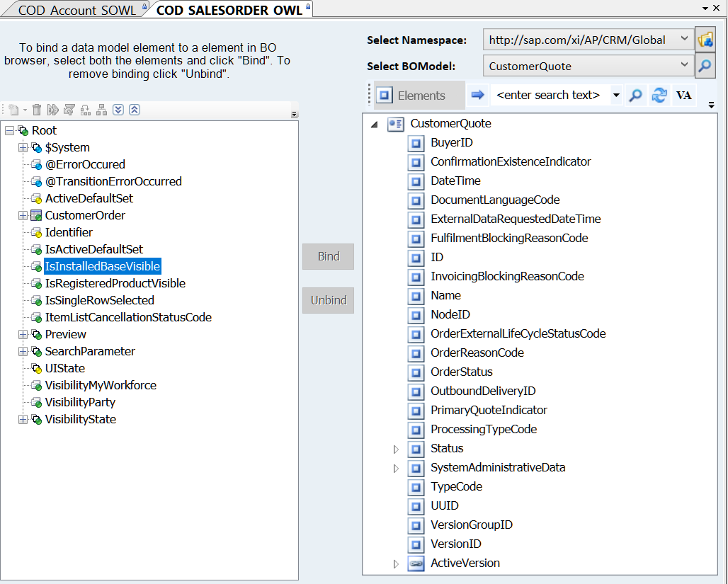The width and height of the screenshot is (728, 584).
Task: Select ActiveDefaultSet tree item
Action: (x=89, y=198)
